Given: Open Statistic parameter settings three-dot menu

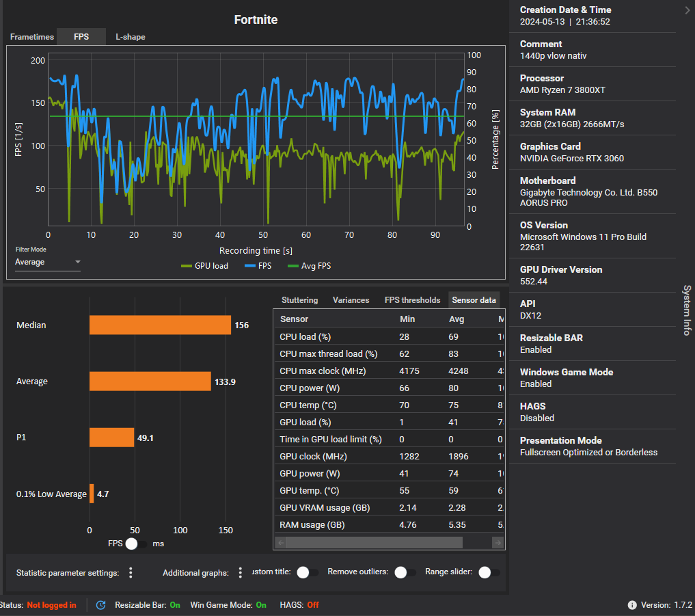Looking at the screenshot, I should [131, 572].
